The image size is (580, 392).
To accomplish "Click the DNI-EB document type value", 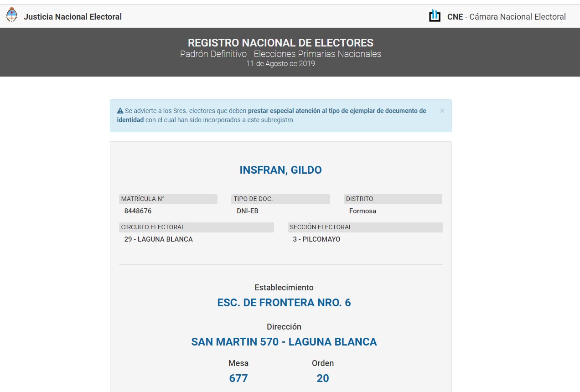I will pos(248,211).
